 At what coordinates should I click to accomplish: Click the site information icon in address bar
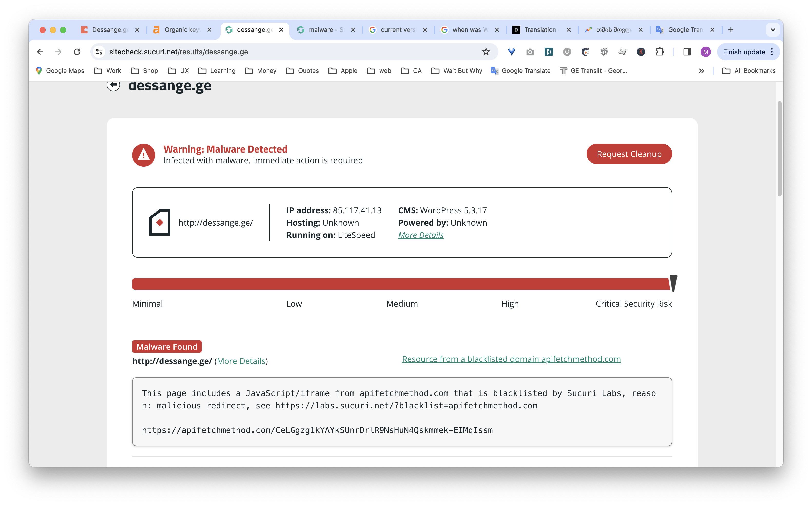click(99, 52)
